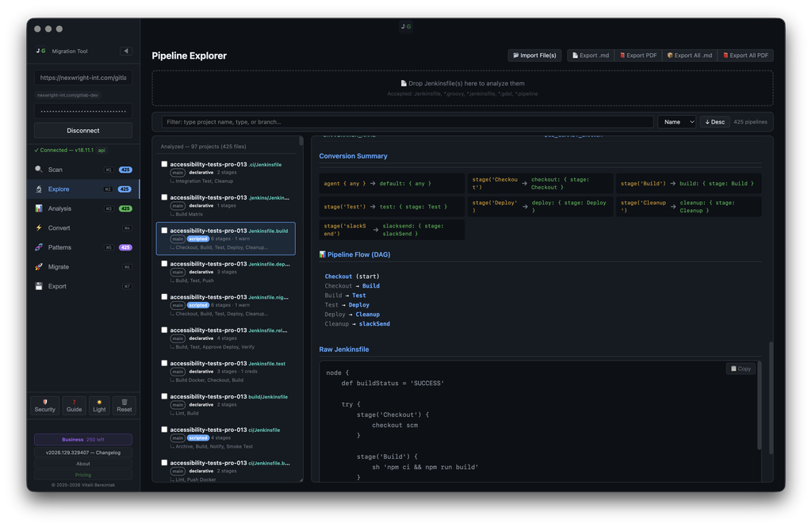
Task: Click the Export All PDF button
Action: pyautogui.click(x=745, y=55)
